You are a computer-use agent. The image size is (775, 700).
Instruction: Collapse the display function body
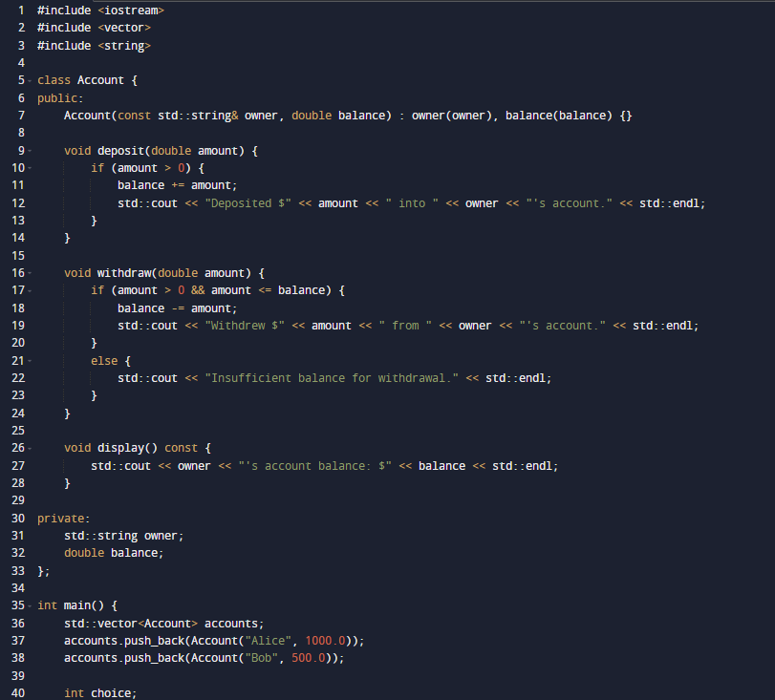pyautogui.click(x=31, y=447)
